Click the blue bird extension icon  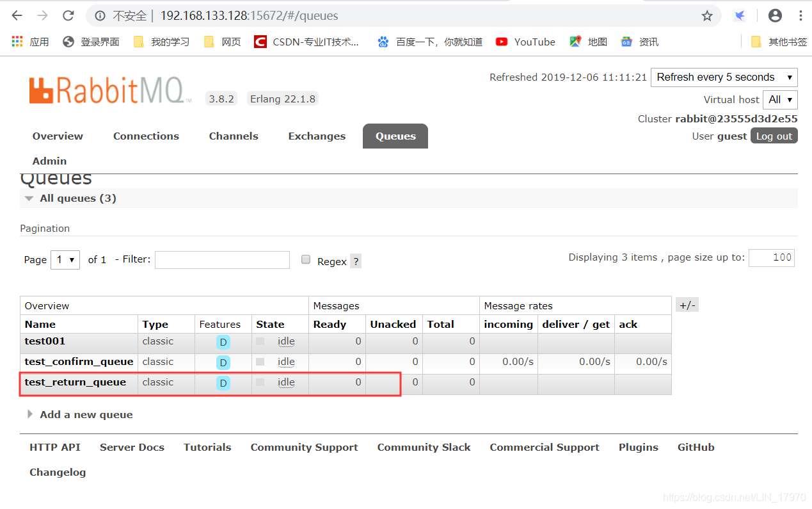point(740,16)
